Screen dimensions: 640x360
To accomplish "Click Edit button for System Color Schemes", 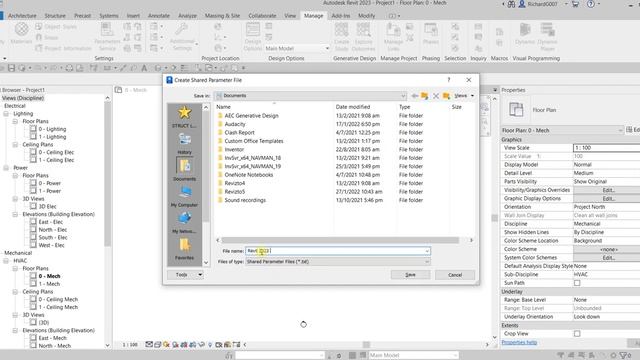I will coord(607,258).
